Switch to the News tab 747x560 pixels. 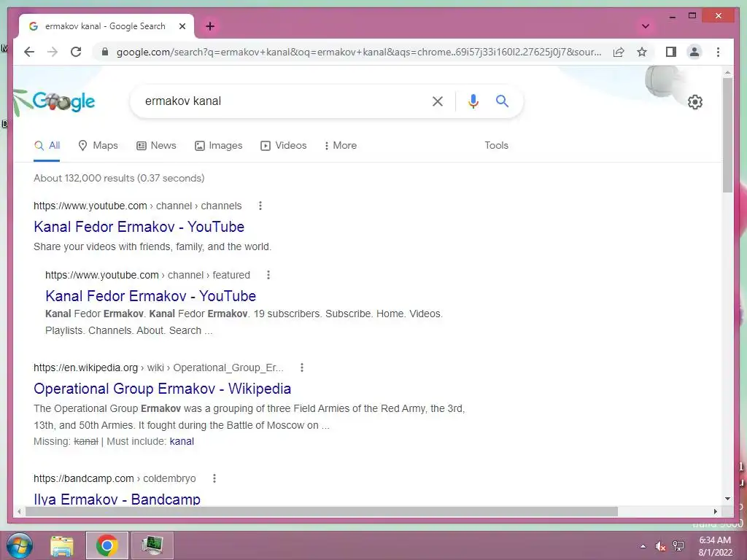pyautogui.click(x=156, y=146)
